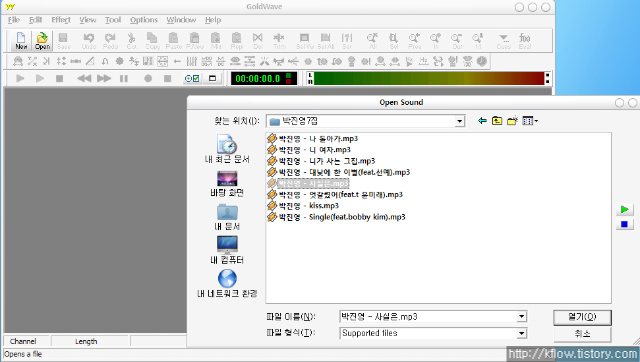Image resolution: width=640 pixels, height=362 pixels.
Task: Select file 박진영 - 니가 사는 그집.mp3
Action: point(321,161)
